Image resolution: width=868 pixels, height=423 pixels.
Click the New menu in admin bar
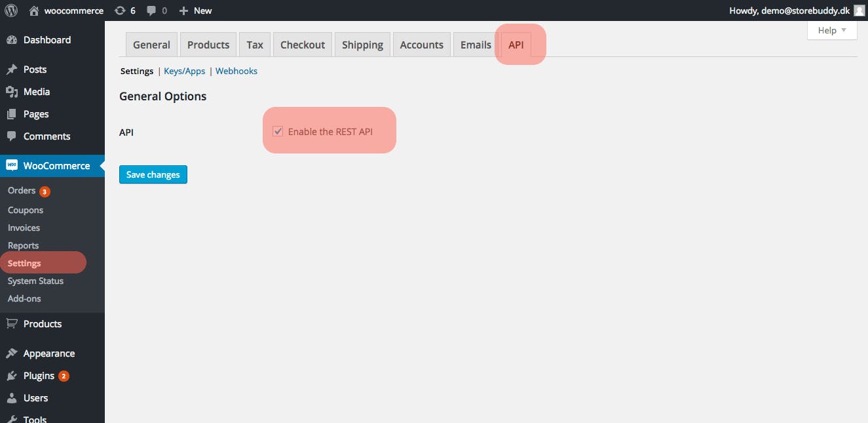202,10
